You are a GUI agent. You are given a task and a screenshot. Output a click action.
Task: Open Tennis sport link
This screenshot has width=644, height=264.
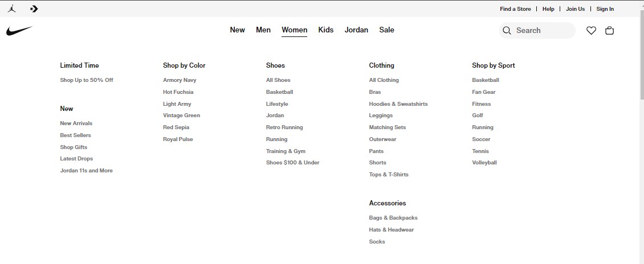pyautogui.click(x=480, y=151)
